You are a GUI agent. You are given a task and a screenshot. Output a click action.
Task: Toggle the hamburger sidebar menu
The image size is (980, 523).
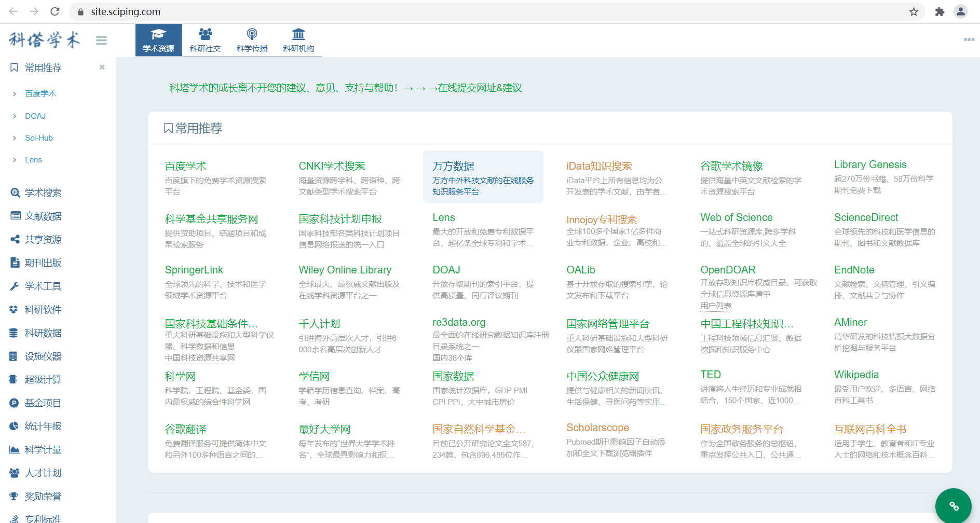point(101,40)
